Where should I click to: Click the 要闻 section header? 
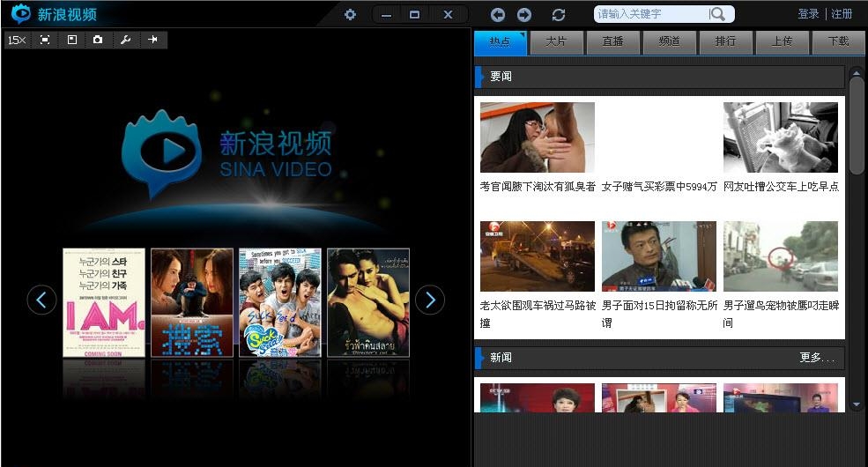[x=660, y=77]
